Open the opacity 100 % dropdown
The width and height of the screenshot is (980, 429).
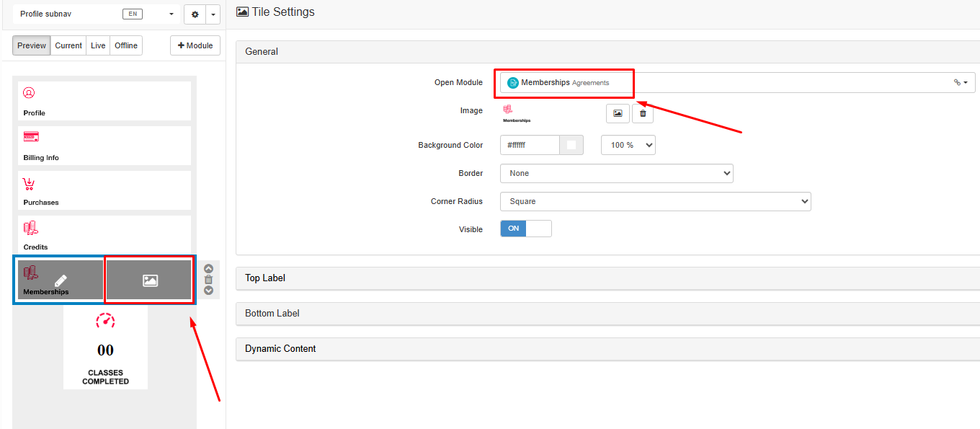click(628, 145)
